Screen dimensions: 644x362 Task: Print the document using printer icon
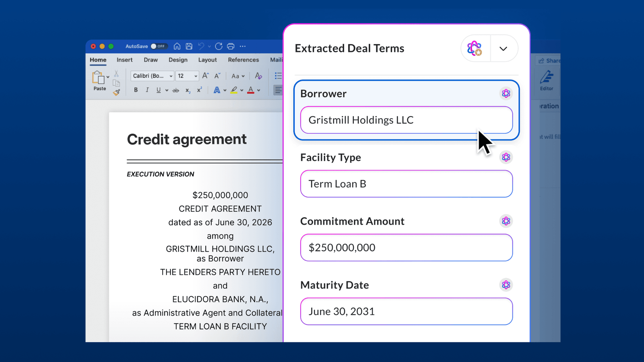click(231, 46)
